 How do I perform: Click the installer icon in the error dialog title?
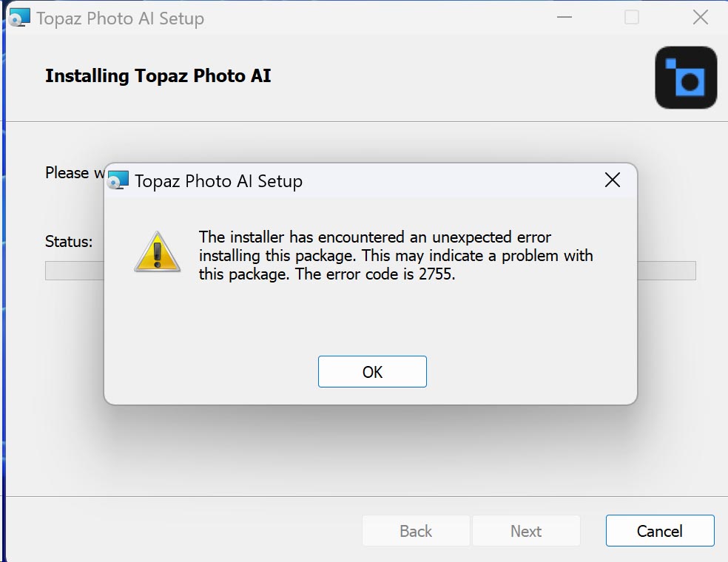point(118,180)
